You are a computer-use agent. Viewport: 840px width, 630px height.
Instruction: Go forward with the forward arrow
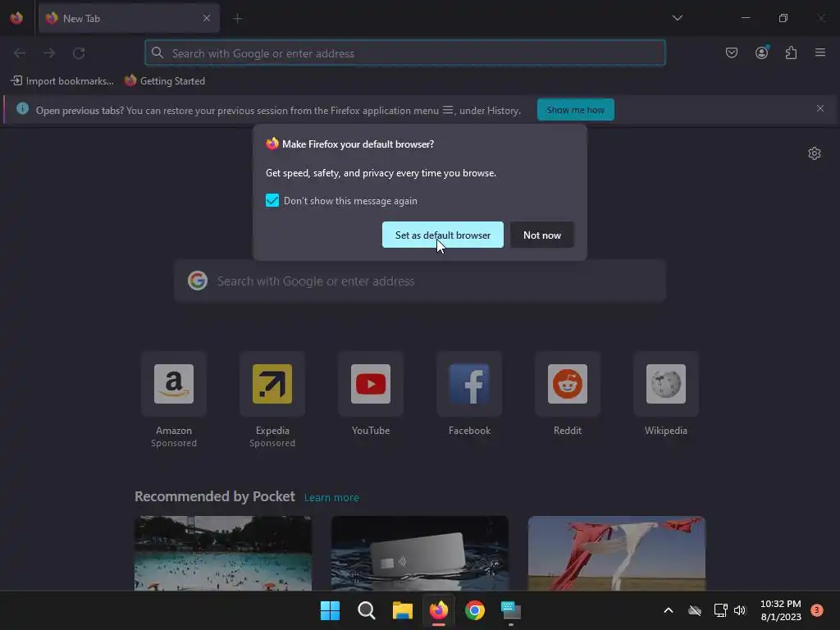click(49, 53)
